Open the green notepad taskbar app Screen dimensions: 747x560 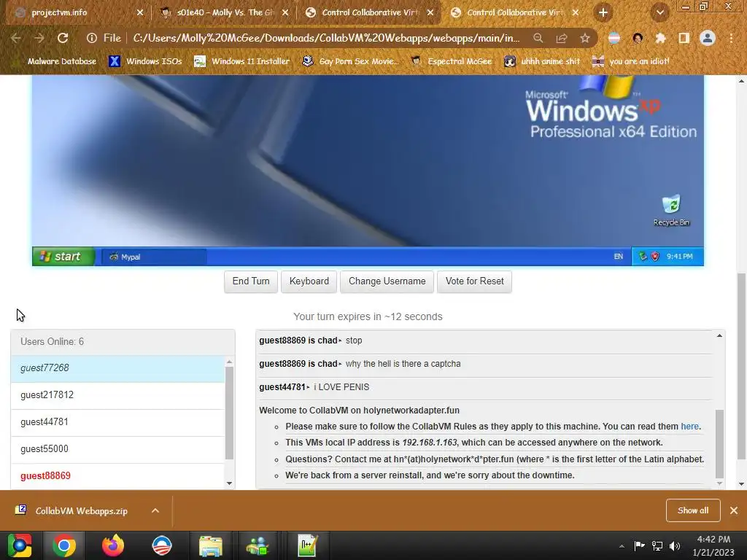coord(307,545)
